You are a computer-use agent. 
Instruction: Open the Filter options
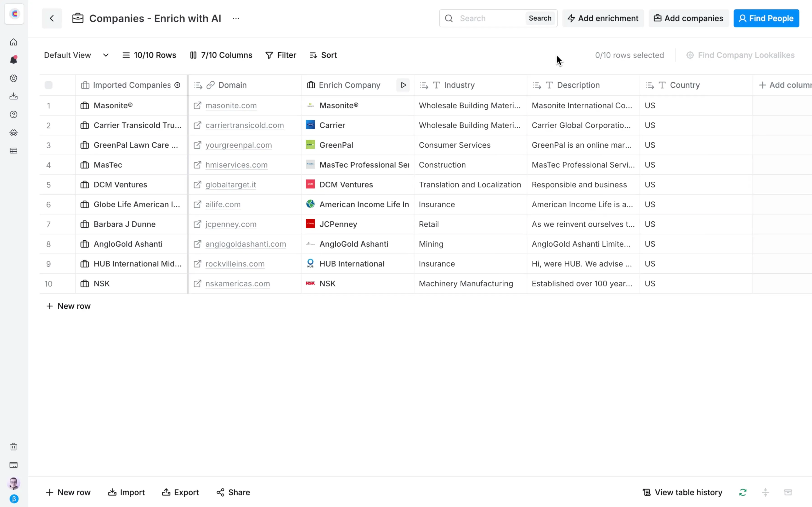[281, 55]
